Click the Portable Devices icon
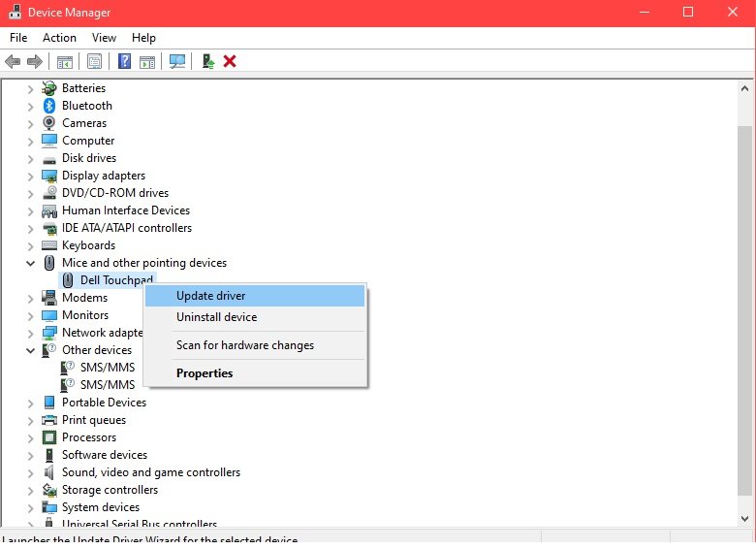This screenshot has height=549, width=756. 49,403
